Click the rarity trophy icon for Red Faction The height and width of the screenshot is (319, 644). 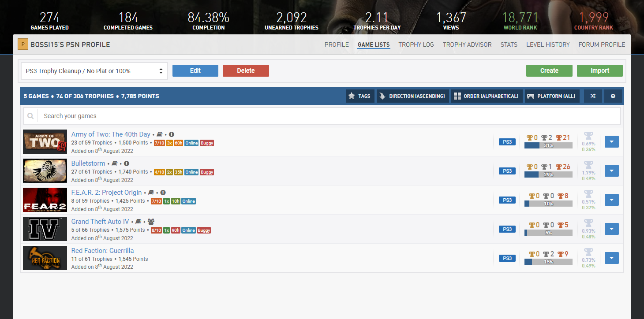(588, 252)
